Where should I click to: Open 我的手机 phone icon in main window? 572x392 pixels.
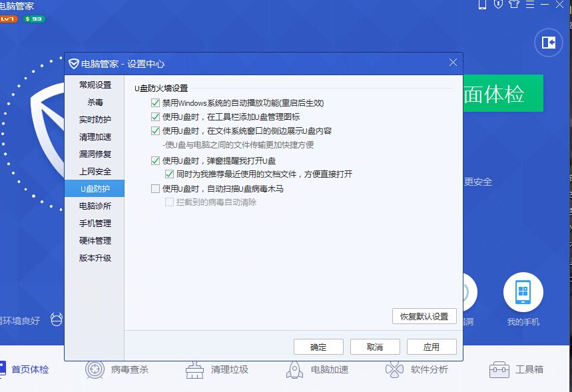523,292
